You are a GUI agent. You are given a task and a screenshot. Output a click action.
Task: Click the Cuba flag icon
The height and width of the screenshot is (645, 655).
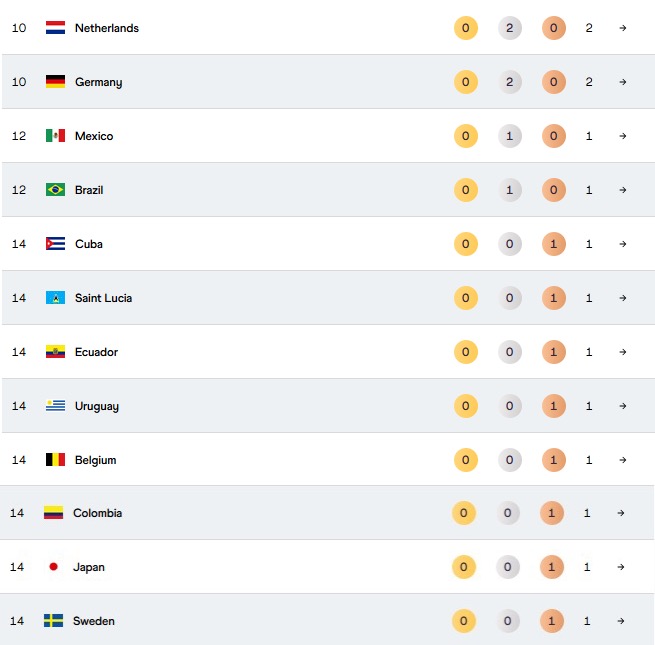click(55, 244)
